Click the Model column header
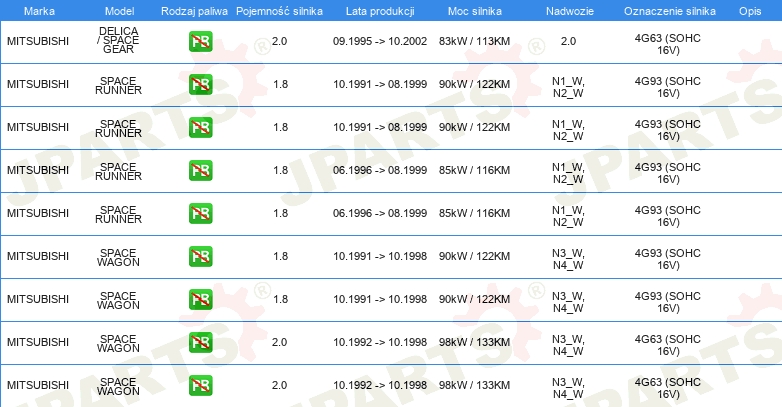This screenshot has width=782, height=407. pyautogui.click(x=120, y=11)
